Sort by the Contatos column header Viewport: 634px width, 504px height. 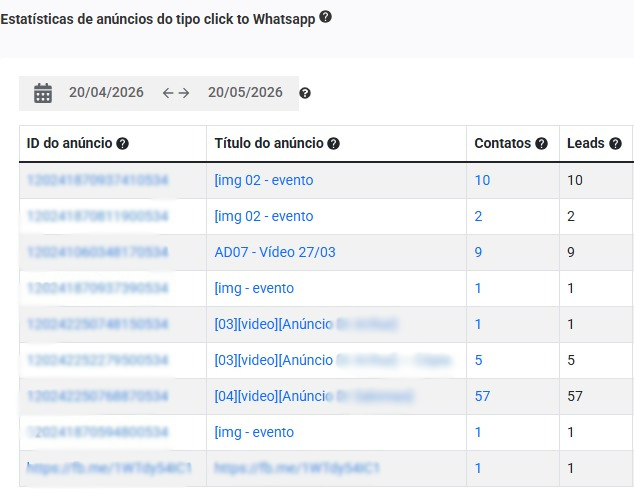point(503,143)
